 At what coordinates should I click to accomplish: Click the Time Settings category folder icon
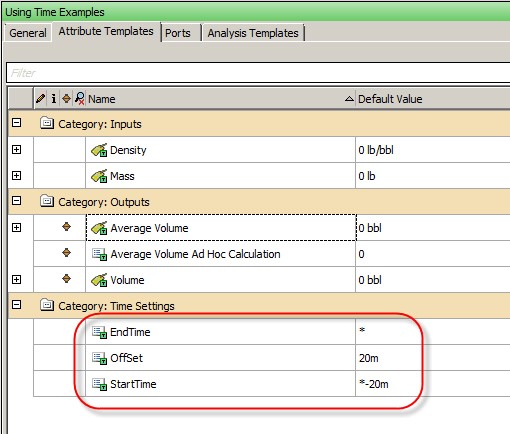(x=47, y=305)
